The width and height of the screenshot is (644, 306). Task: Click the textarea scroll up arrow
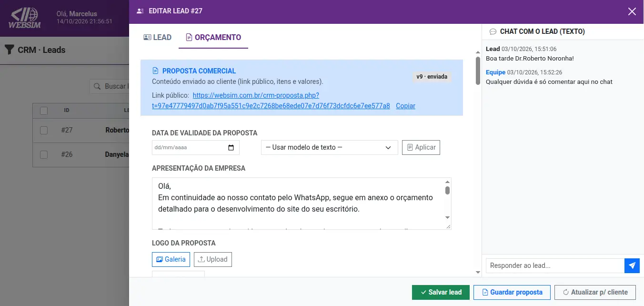coord(447,182)
